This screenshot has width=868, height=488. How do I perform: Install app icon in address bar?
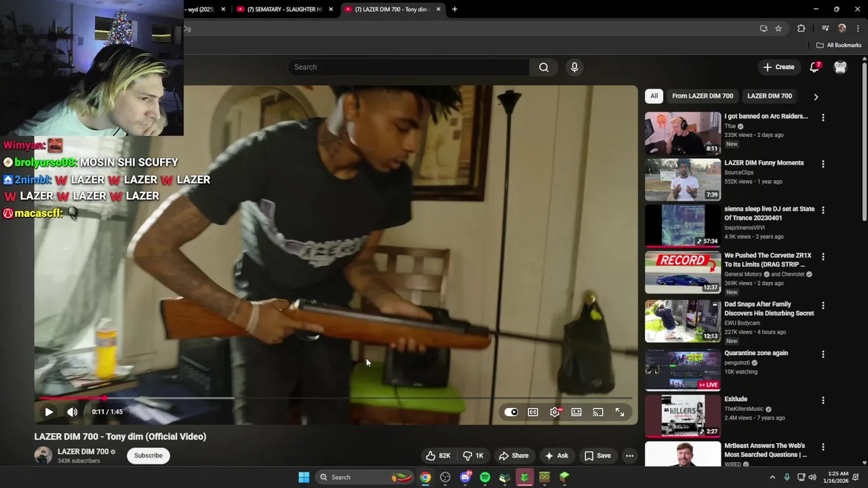click(x=764, y=28)
